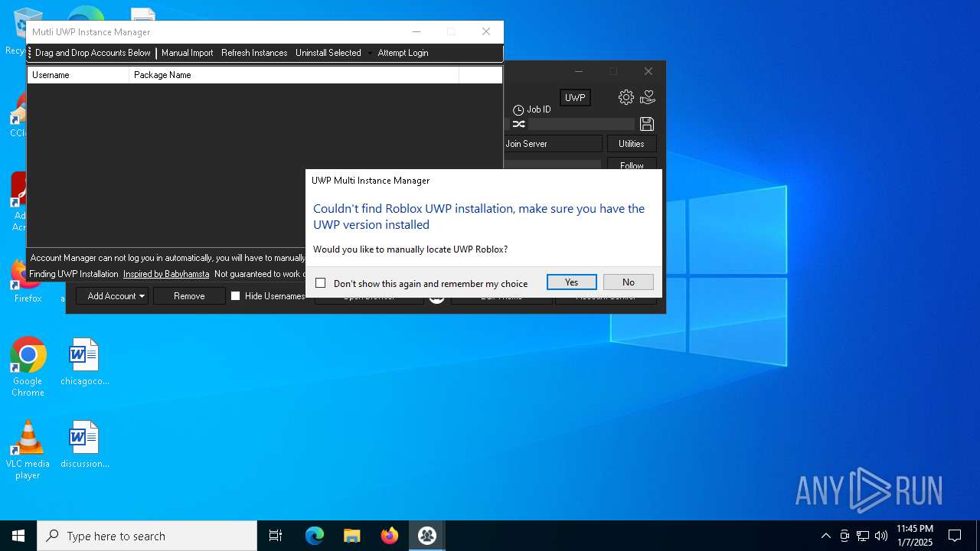Open settings gear in Account Manager

click(x=626, y=97)
